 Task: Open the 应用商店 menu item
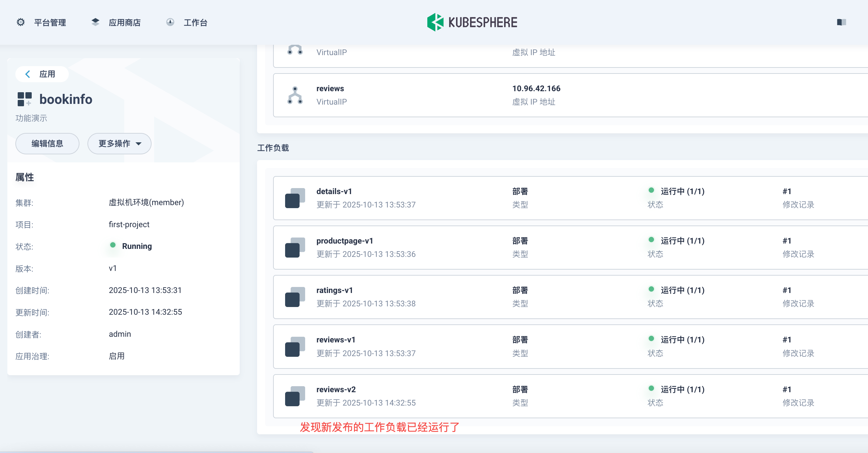[x=124, y=23]
